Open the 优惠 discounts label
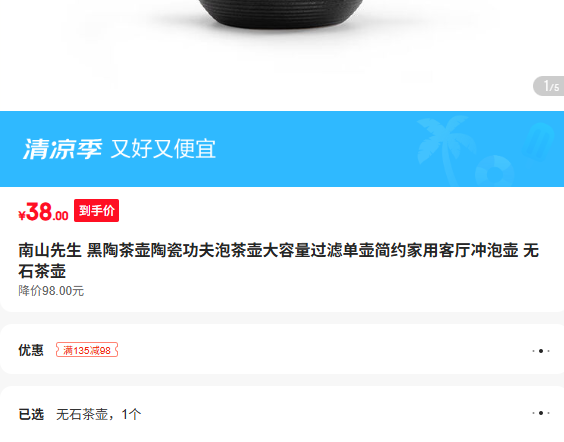The width and height of the screenshot is (564, 442). click(31, 350)
